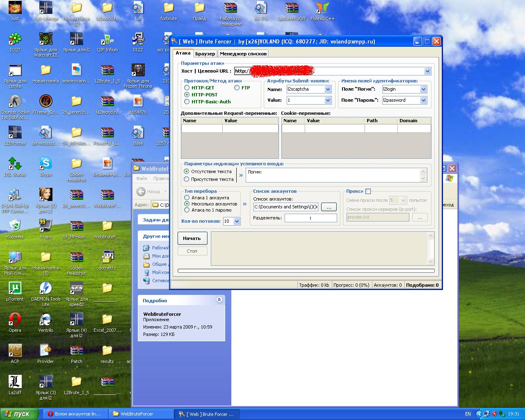Screen dimensions: 525x420
Task: Activate the WebBruteForcer folder taskbar item
Action: click(142, 414)
